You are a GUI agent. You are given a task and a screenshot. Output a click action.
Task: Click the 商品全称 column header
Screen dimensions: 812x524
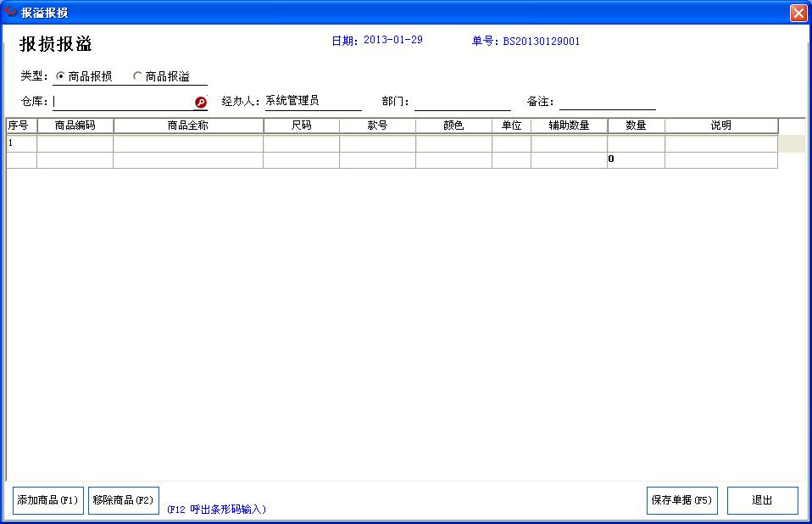click(x=187, y=125)
